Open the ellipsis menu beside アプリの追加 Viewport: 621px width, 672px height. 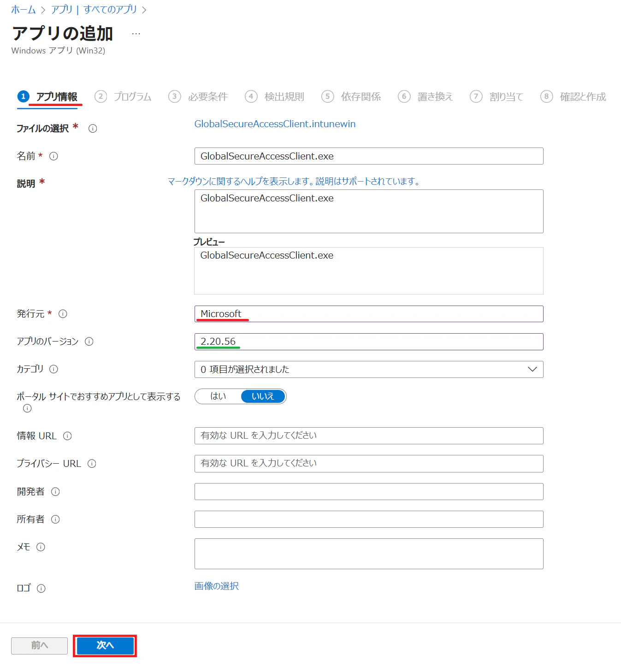[136, 34]
